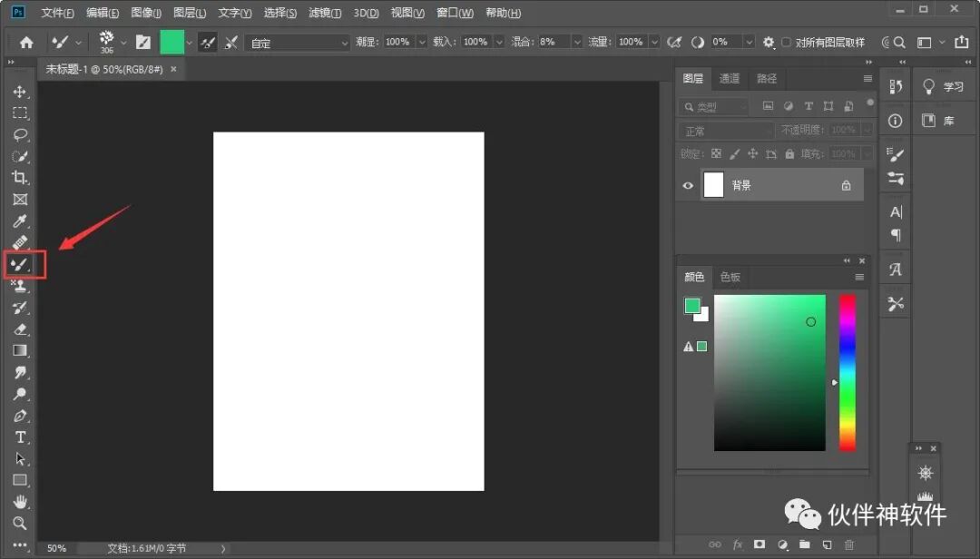980x559 pixels.
Task: Click the search magnifier in the options bar
Action: point(899,42)
